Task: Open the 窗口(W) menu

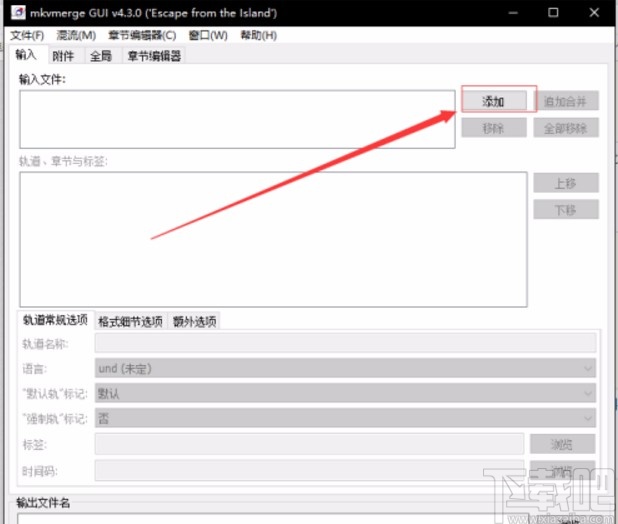Action: pos(208,35)
